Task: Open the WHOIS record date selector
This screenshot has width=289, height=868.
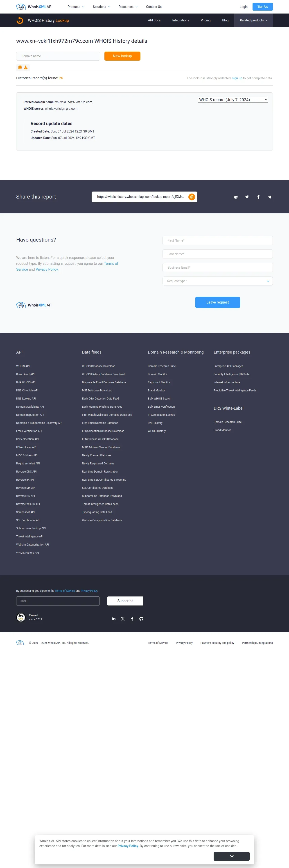Action: 233,100
